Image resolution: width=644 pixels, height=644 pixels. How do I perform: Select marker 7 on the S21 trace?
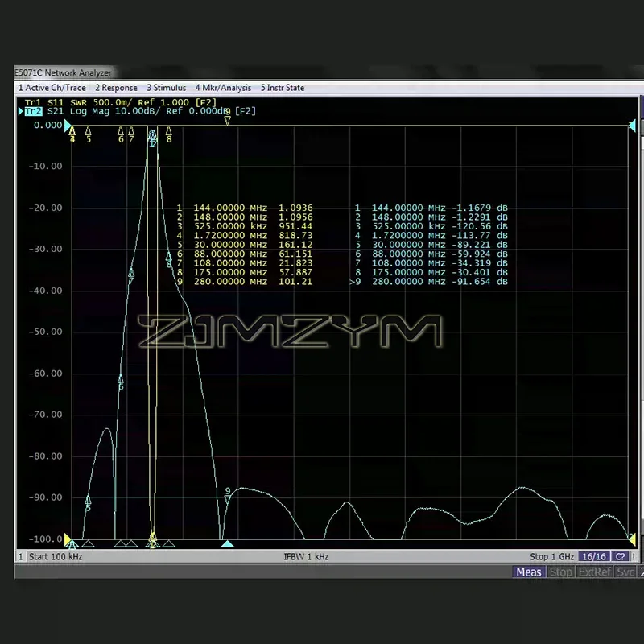click(131, 275)
